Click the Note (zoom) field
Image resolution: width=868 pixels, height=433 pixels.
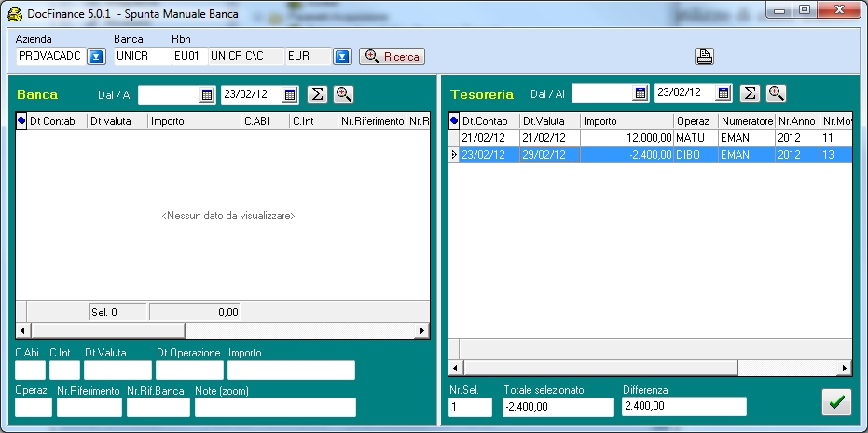pyautogui.click(x=275, y=408)
